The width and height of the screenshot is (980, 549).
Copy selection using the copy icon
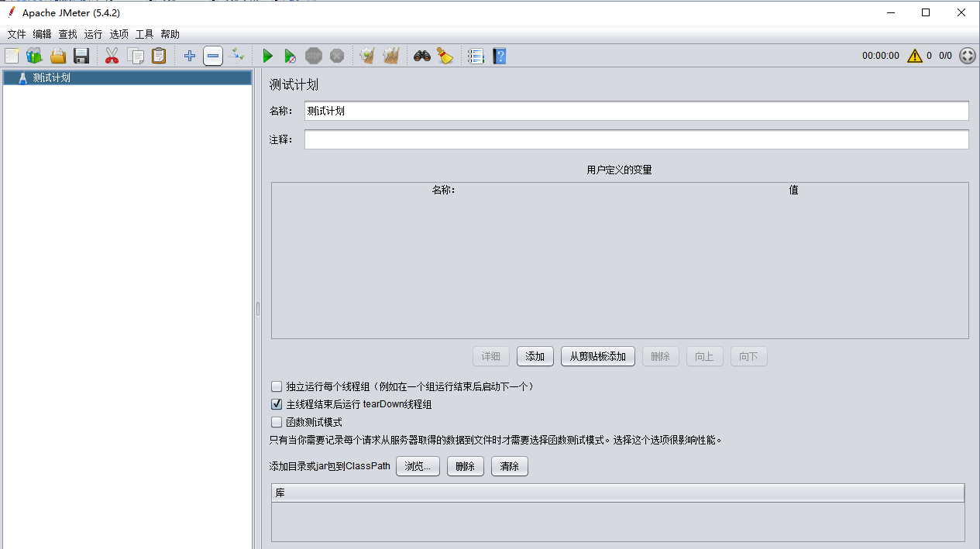pyautogui.click(x=136, y=56)
